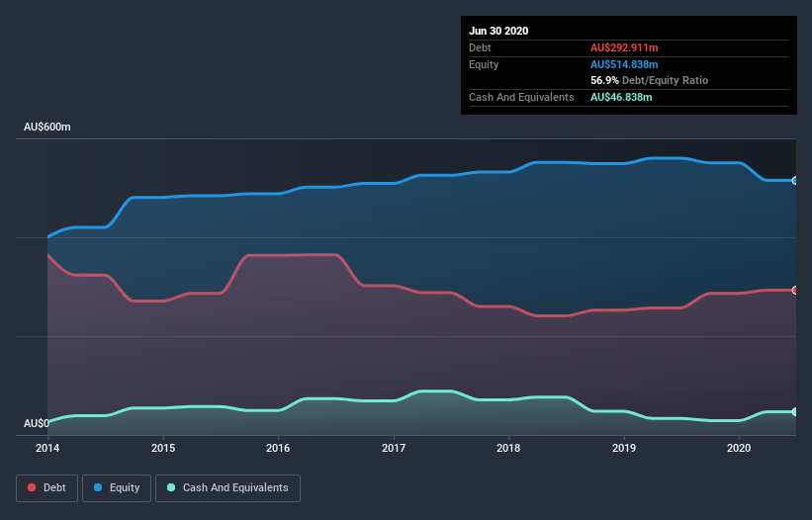Image resolution: width=812 pixels, height=520 pixels.
Task: Click the 2014 x-axis label
Action: 47,448
